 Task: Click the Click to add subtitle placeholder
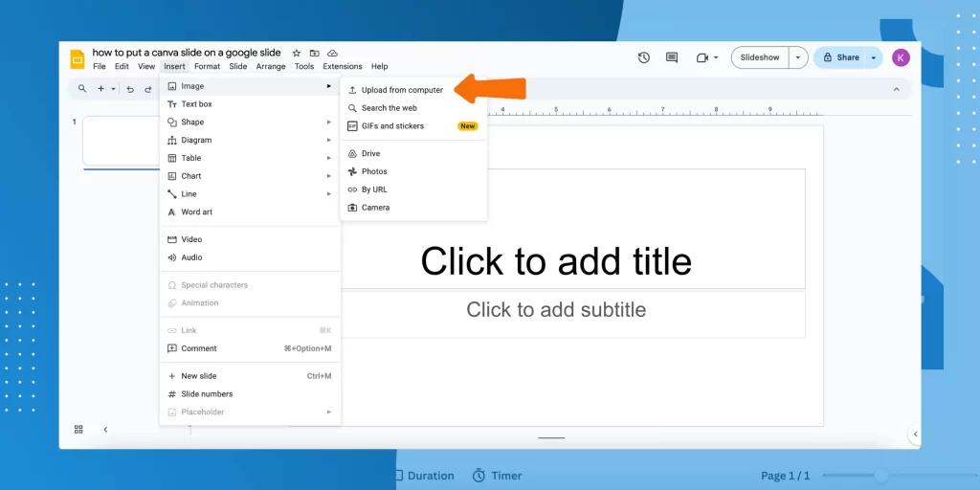[x=556, y=309]
